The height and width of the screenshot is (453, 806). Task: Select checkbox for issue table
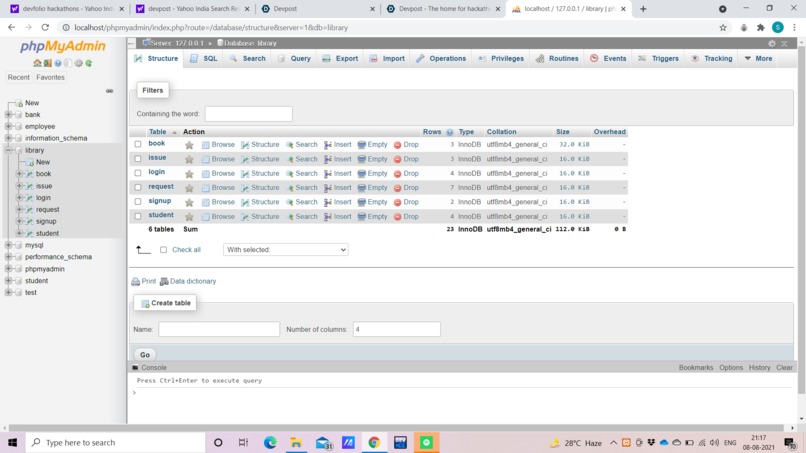pos(138,159)
